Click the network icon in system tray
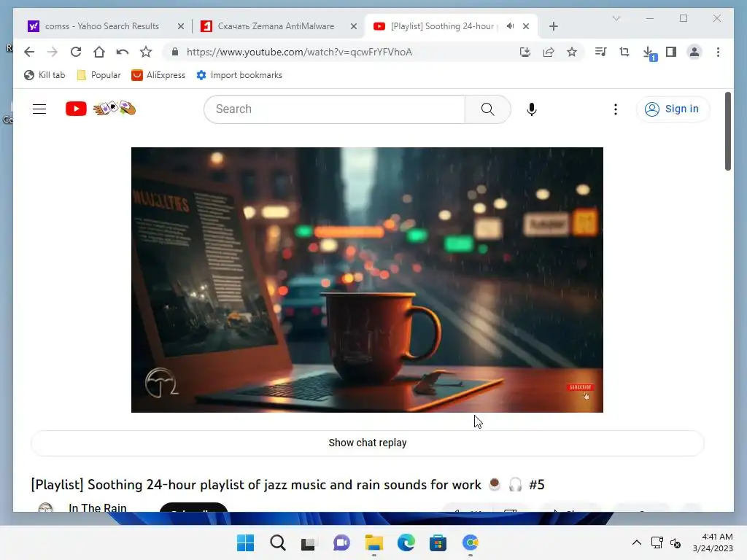 tap(657, 542)
